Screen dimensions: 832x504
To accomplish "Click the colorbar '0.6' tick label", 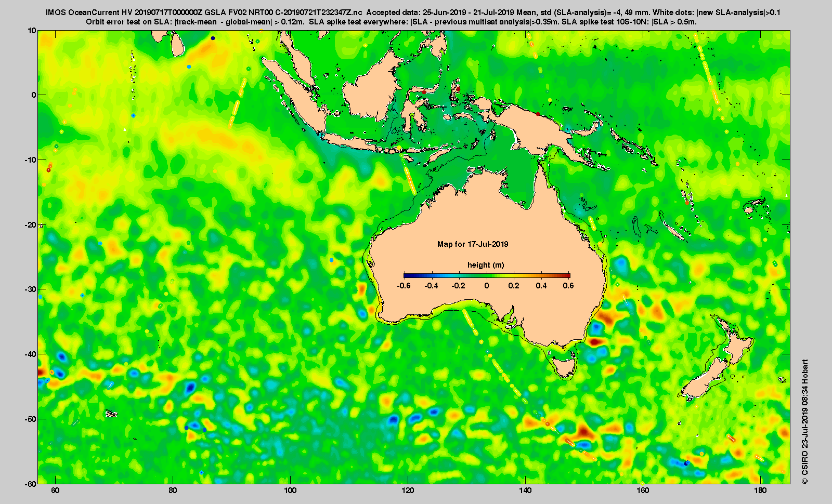I will pos(568,285).
